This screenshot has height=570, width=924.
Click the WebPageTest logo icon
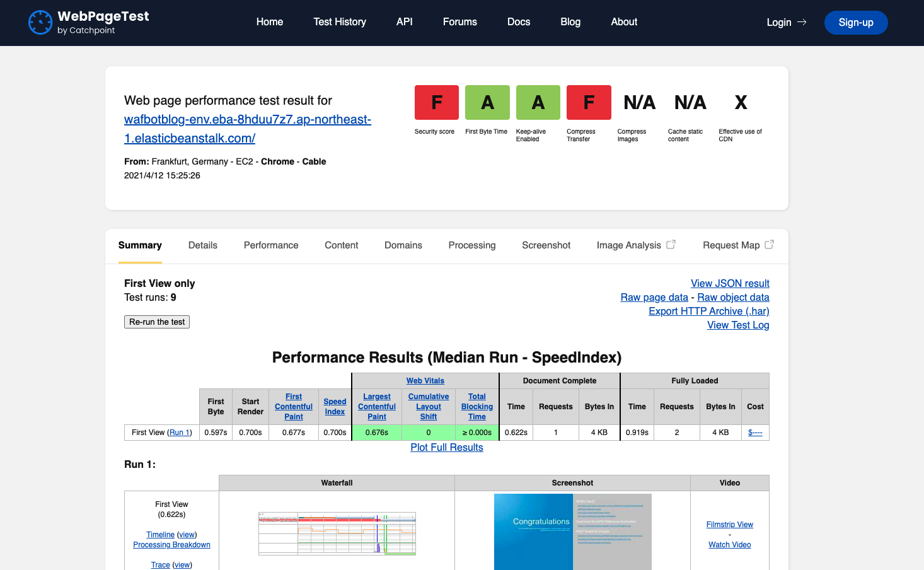point(40,23)
